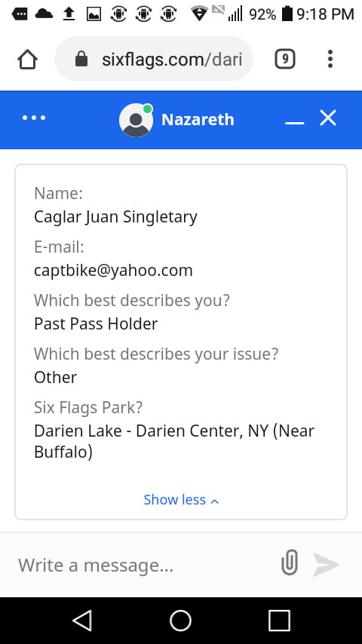362x644 pixels.
Task: Tap the sixflags.com address bar
Action: coord(154,59)
